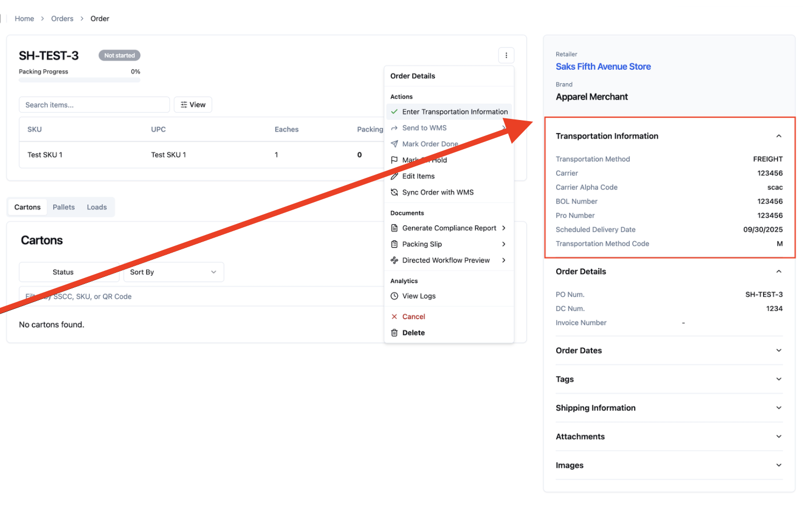812x513 pixels.
Task: Open the three-dot order options menu
Action: click(x=506, y=55)
